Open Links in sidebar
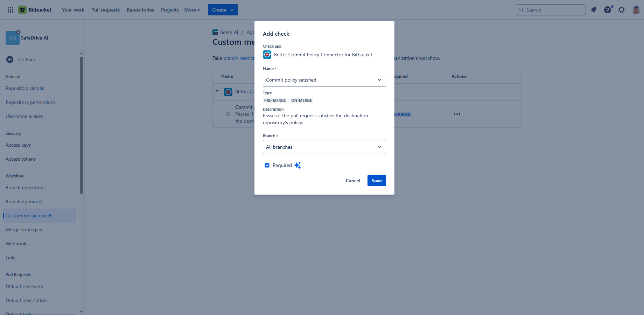 [11, 258]
